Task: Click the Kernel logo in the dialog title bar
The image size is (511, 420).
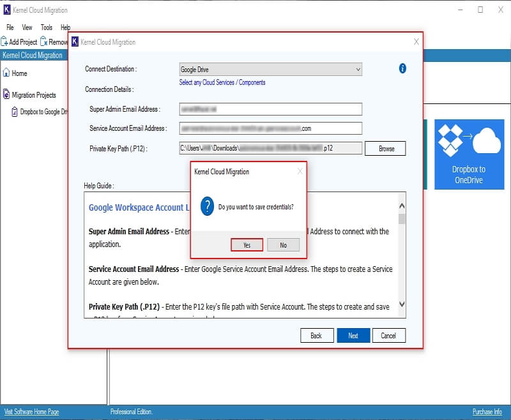Action: (x=75, y=41)
